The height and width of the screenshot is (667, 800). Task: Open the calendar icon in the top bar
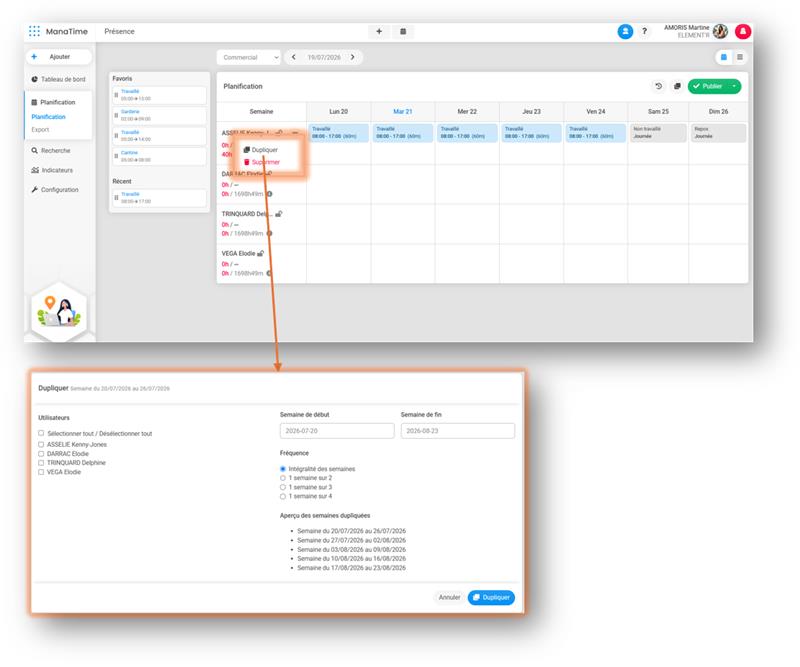click(403, 32)
